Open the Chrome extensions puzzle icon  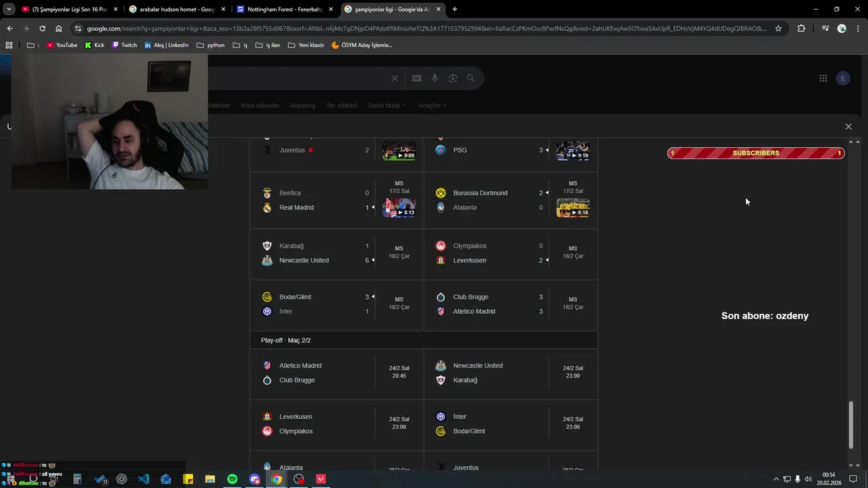pos(802,28)
